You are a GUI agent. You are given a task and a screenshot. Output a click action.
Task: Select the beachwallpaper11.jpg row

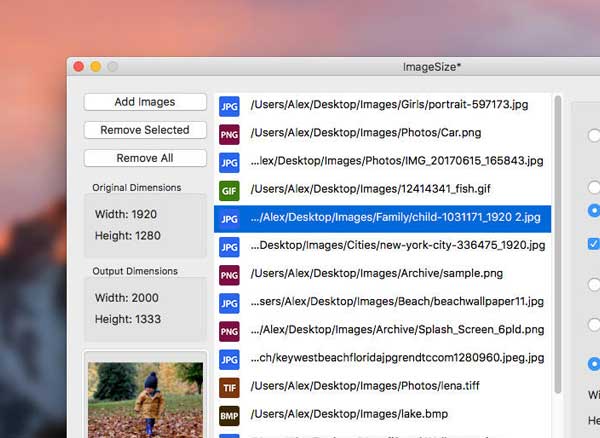383,303
